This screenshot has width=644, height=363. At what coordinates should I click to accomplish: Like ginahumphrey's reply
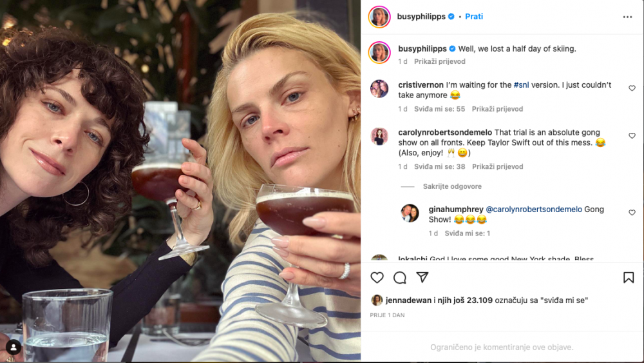click(632, 213)
